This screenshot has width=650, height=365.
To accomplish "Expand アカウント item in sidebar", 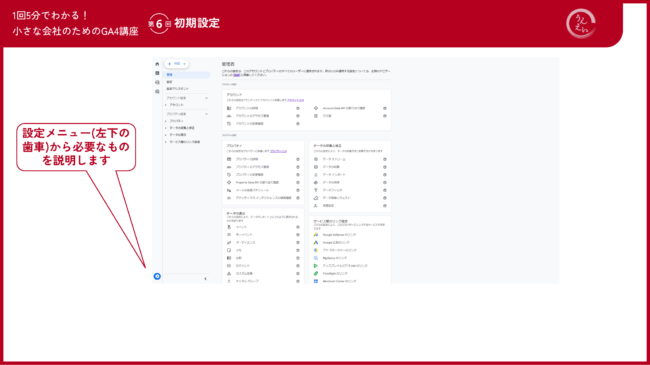I will click(x=166, y=105).
